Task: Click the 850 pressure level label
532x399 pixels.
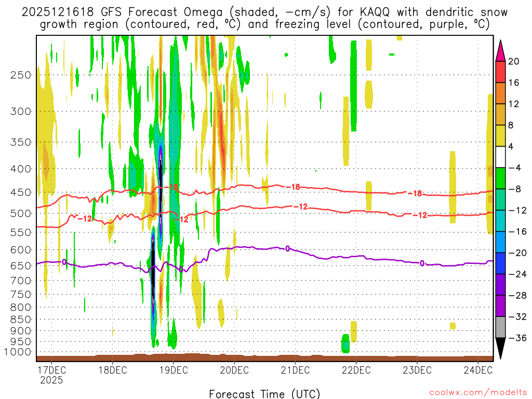Action: click(x=21, y=320)
